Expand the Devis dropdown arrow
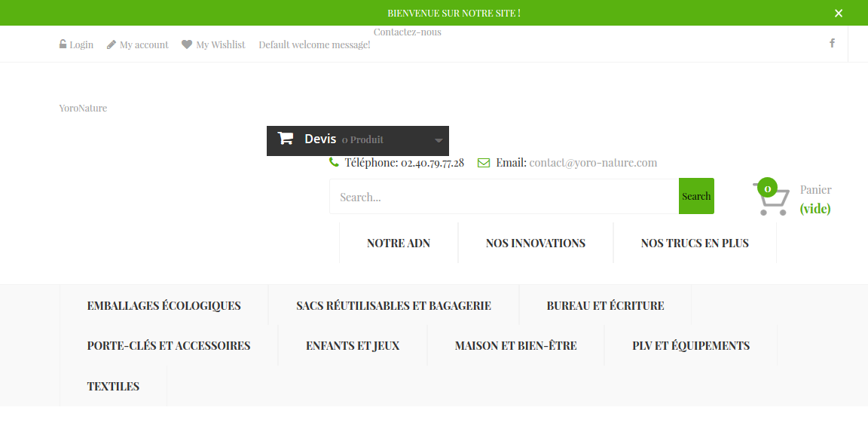The image size is (868, 444). 439,140
